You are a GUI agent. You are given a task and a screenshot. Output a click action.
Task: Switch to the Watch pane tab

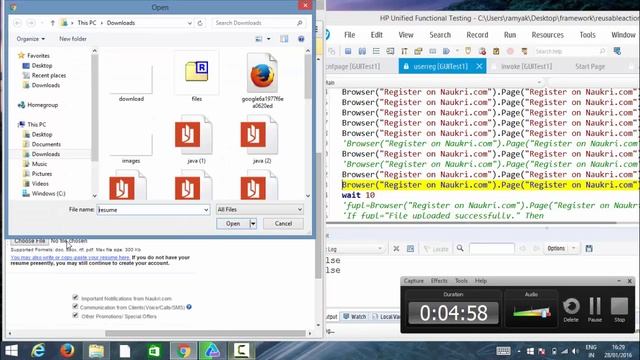click(354, 317)
